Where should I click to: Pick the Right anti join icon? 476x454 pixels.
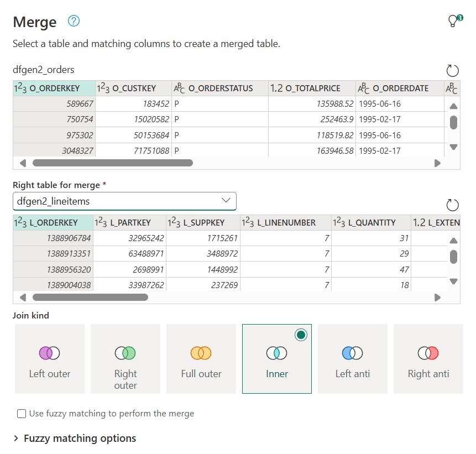coord(428,353)
